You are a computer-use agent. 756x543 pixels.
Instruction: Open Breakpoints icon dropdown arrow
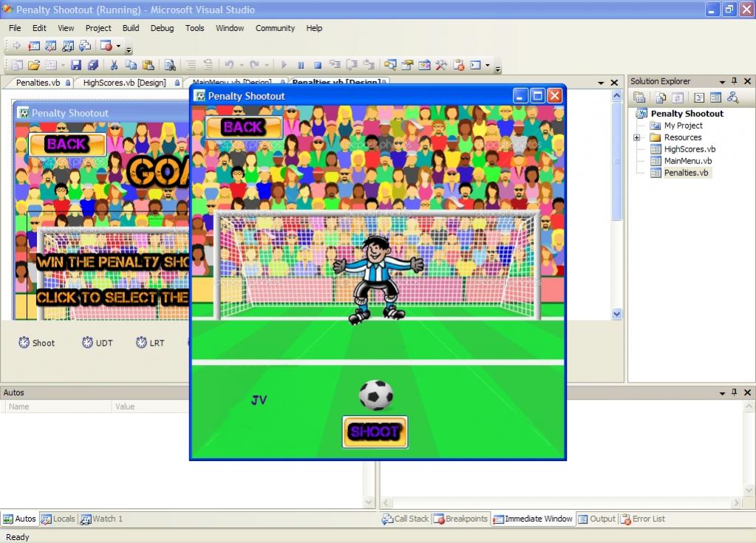click(x=118, y=46)
